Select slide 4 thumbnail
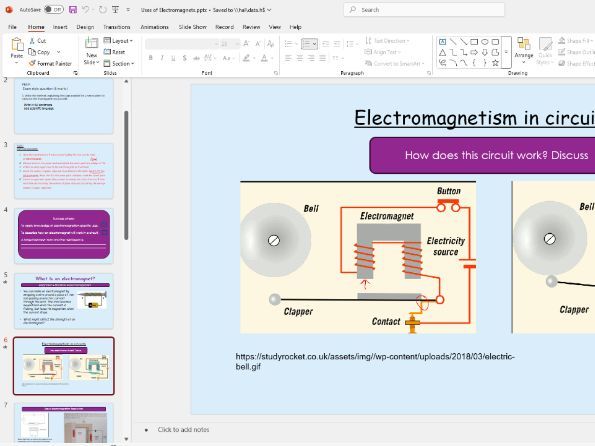 tap(64, 235)
